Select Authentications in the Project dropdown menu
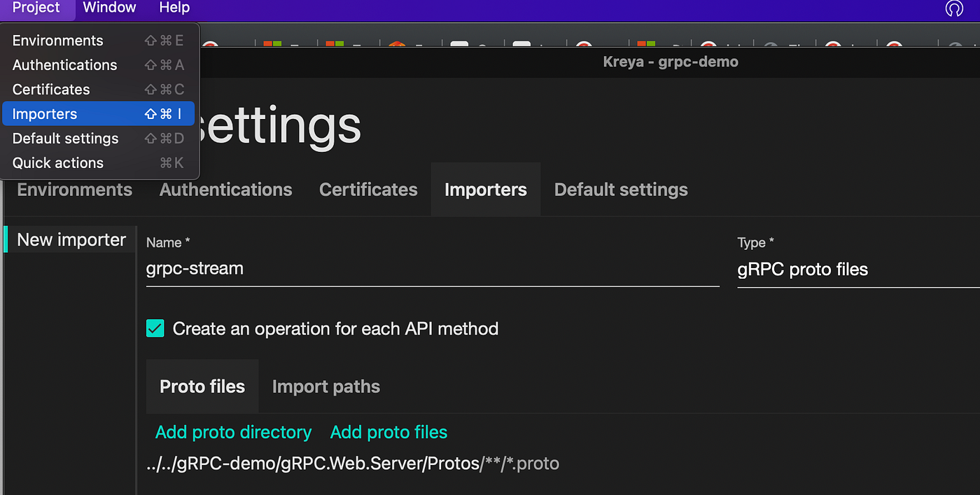 (x=64, y=65)
